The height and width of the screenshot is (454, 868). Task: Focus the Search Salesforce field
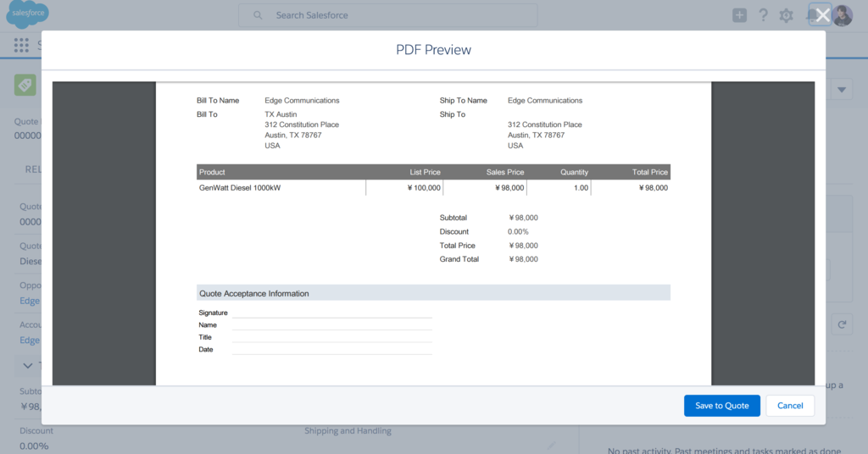(x=387, y=15)
